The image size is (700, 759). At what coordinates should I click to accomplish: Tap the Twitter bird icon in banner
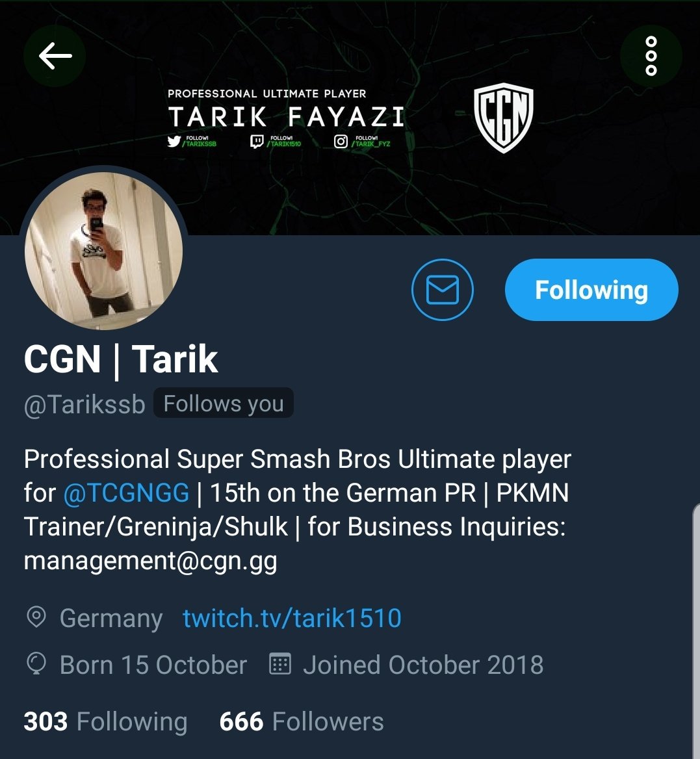(174, 142)
